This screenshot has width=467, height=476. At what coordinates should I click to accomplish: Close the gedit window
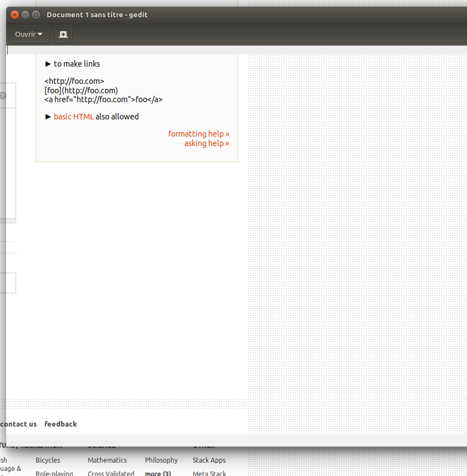pyautogui.click(x=14, y=14)
